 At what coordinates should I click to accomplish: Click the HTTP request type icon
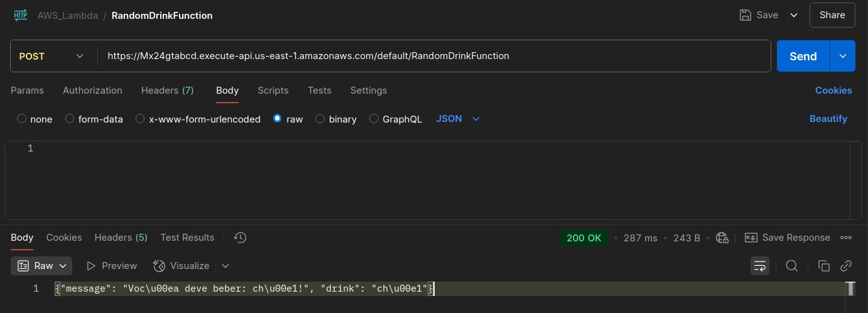click(x=21, y=15)
